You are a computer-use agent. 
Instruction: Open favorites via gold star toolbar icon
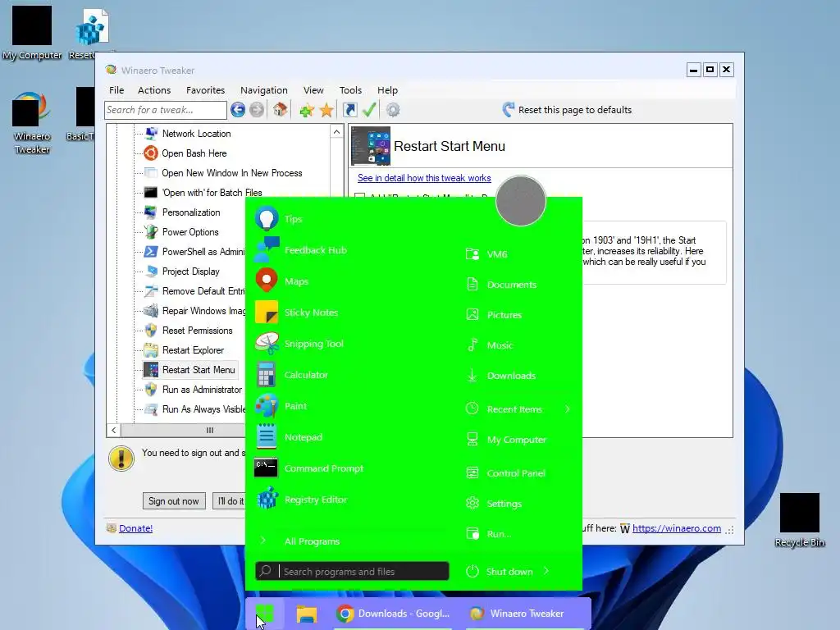pyautogui.click(x=326, y=111)
